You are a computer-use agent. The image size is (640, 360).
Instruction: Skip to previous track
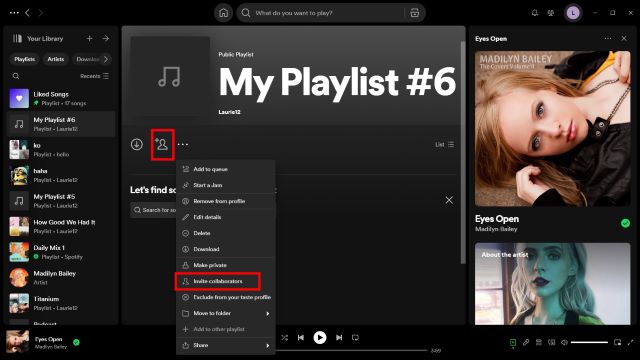(x=301, y=338)
